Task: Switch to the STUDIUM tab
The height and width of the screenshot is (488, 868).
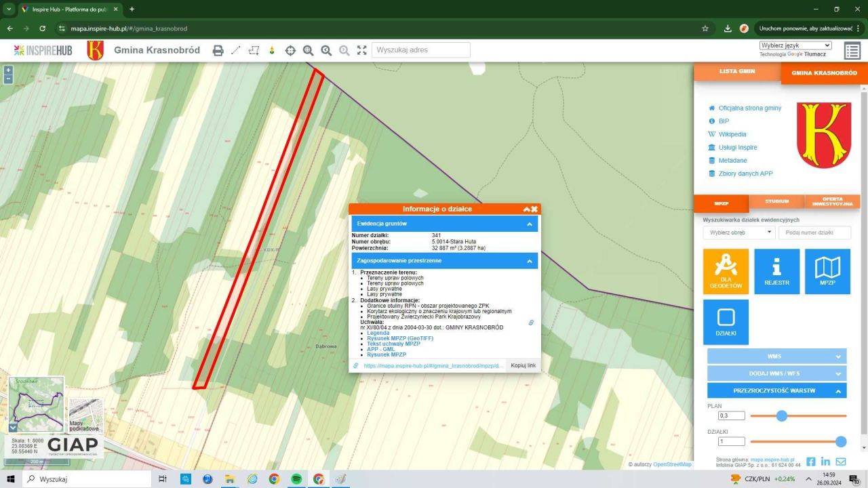Action: (x=777, y=201)
